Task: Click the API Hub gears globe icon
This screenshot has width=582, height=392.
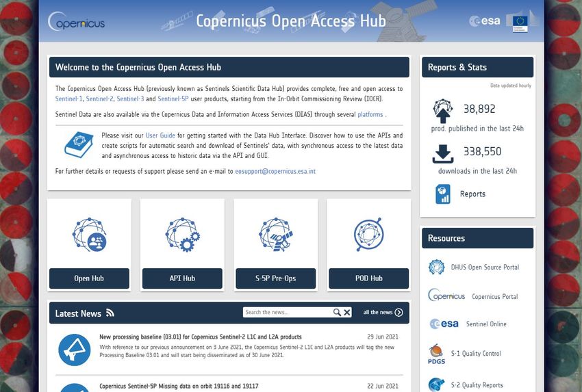Action: pos(183,235)
